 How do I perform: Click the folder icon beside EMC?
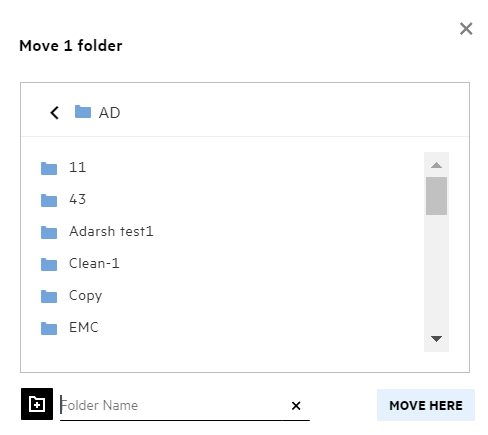tap(49, 328)
